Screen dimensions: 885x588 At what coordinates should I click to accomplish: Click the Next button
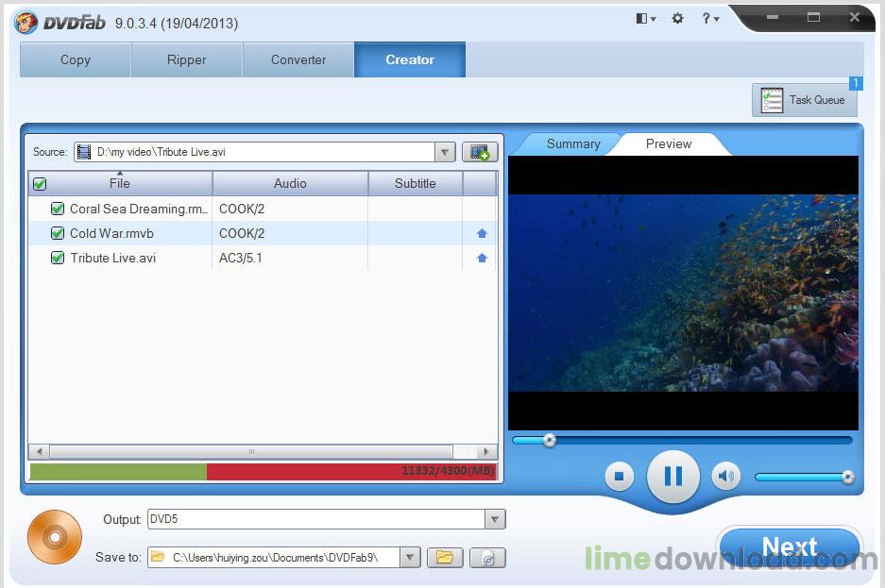(x=789, y=546)
